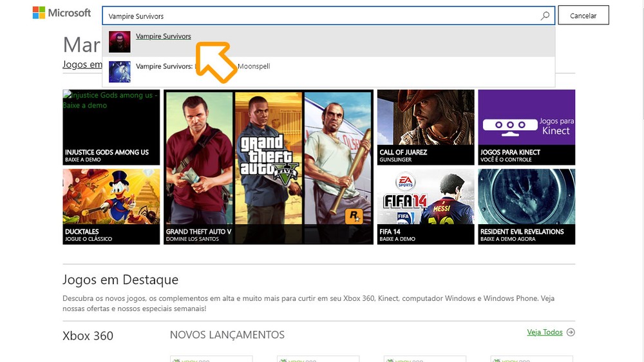Open the DuckTales game tile

[x=111, y=207]
